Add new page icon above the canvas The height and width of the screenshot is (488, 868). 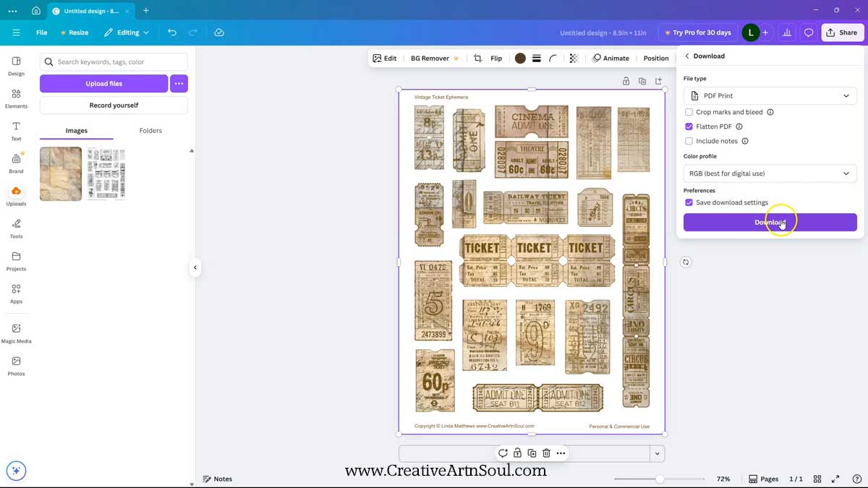658,81
